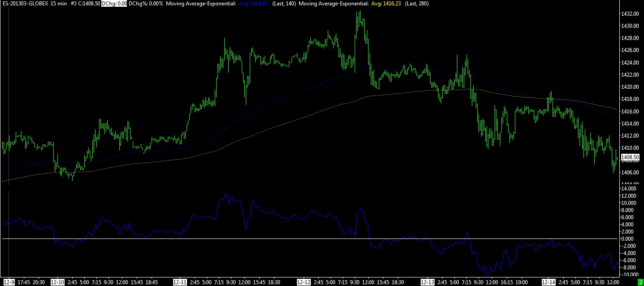Change the 15 min timeframe label
Image resolution: width=644 pixels, height=286 pixels.
[x=59, y=4]
